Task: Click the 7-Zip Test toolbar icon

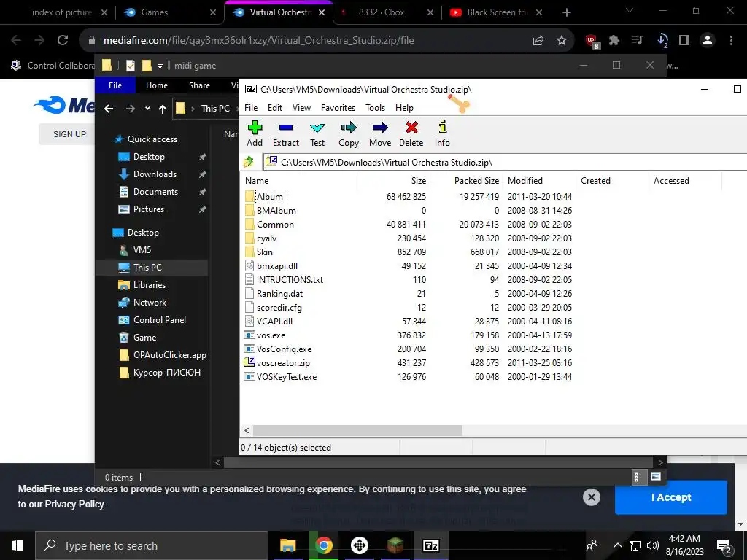Action: tap(317, 128)
